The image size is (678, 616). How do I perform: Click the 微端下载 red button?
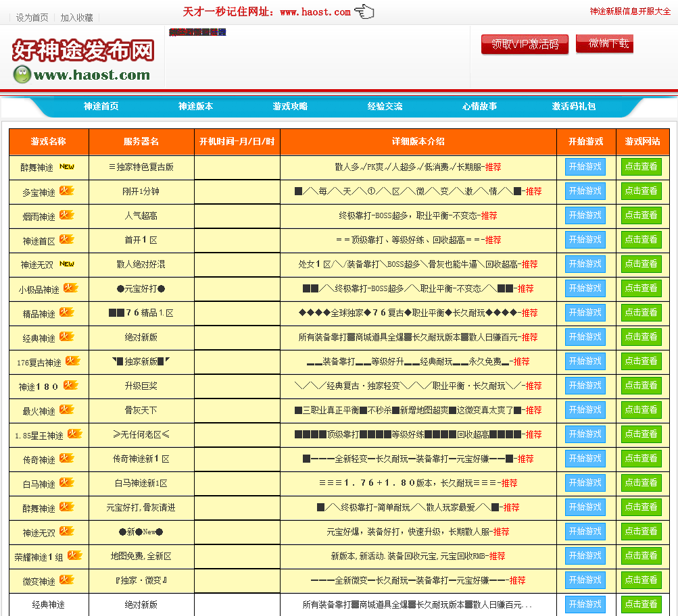pos(604,44)
